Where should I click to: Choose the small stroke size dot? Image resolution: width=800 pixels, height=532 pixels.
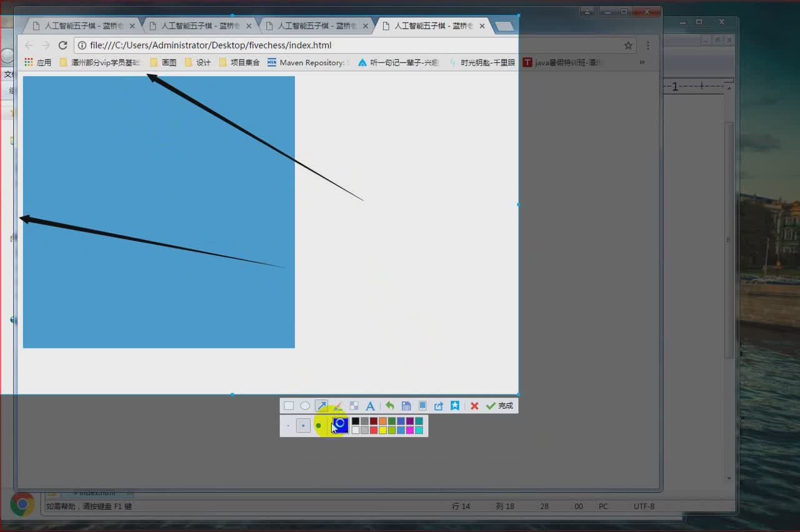[288, 426]
